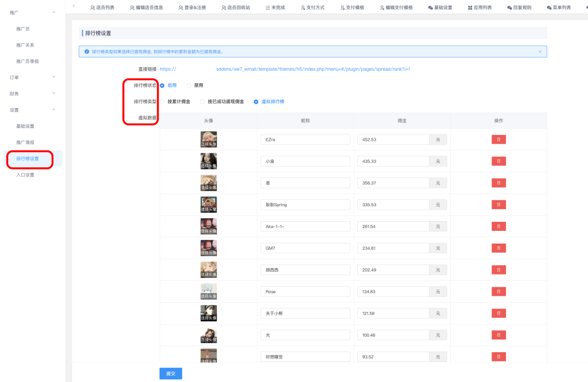The height and width of the screenshot is (382, 588).
Task: Expand the 财务 sidebar section
Action: [x=53, y=93]
